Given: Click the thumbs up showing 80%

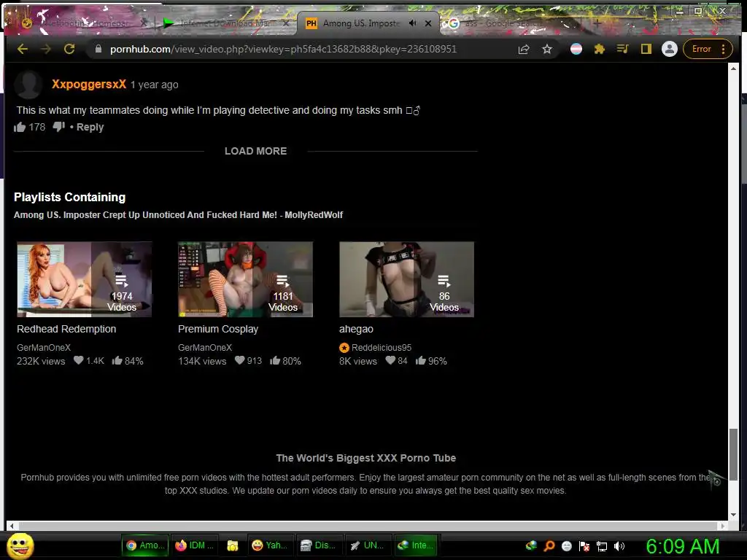Looking at the screenshot, I should (x=275, y=360).
